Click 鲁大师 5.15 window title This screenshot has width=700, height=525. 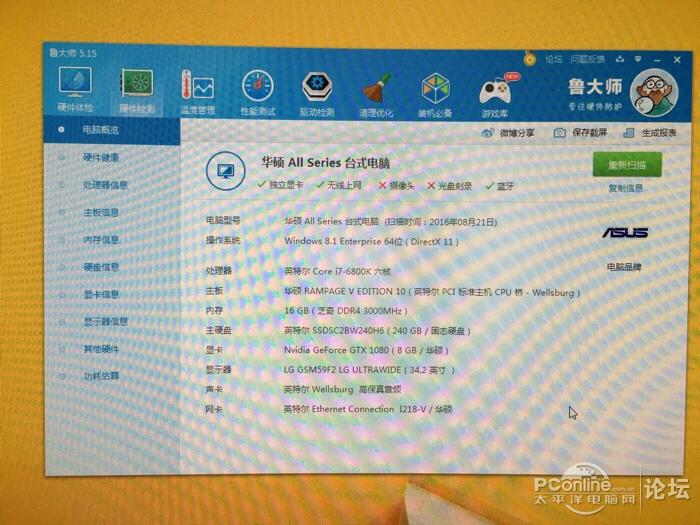click(x=73, y=53)
